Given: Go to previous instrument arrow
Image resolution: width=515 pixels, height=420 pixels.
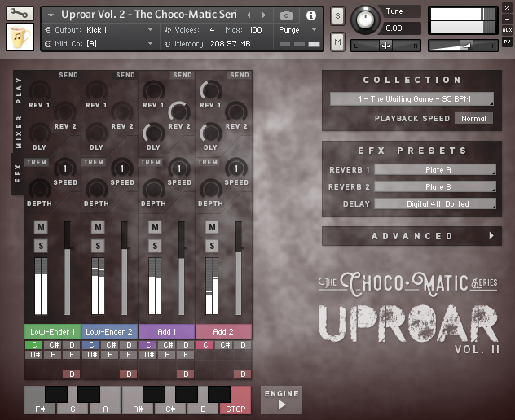Looking at the screenshot, I should coord(249,15).
